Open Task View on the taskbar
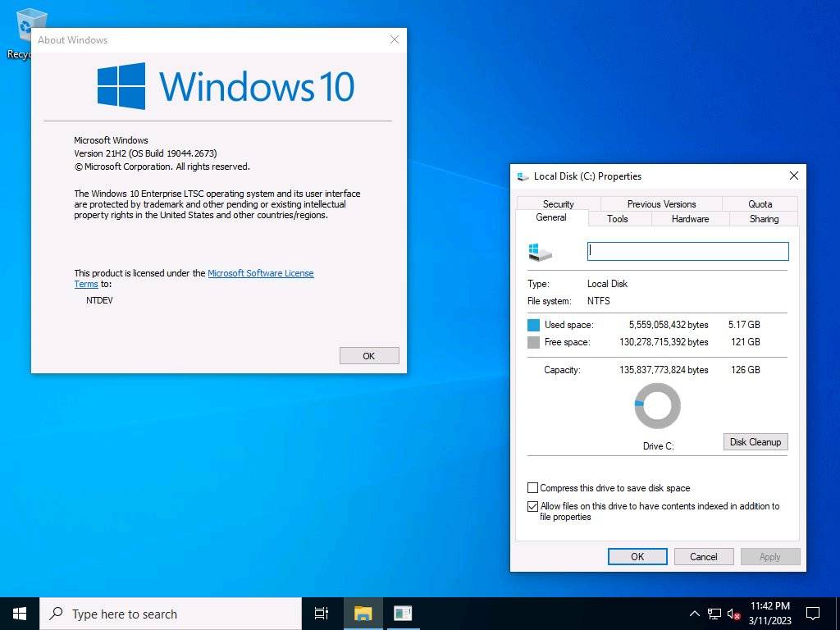Viewport: 840px width, 630px height. pos(321,613)
